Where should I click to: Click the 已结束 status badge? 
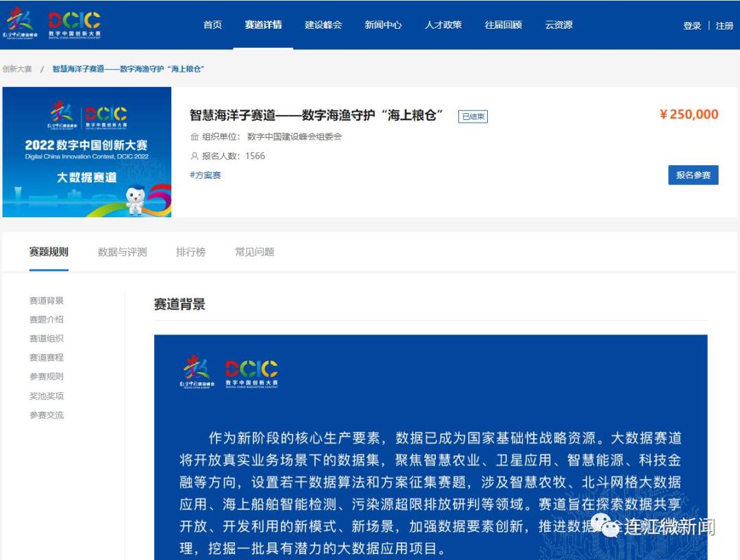click(473, 117)
